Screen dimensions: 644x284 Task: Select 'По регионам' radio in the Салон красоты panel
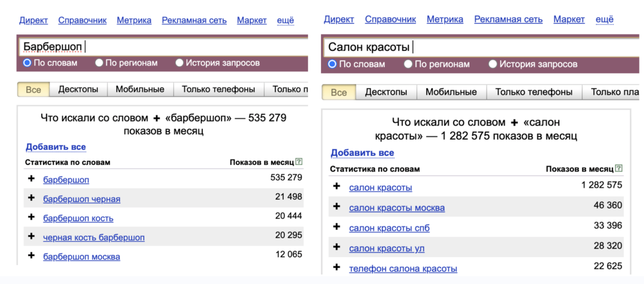click(408, 64)
